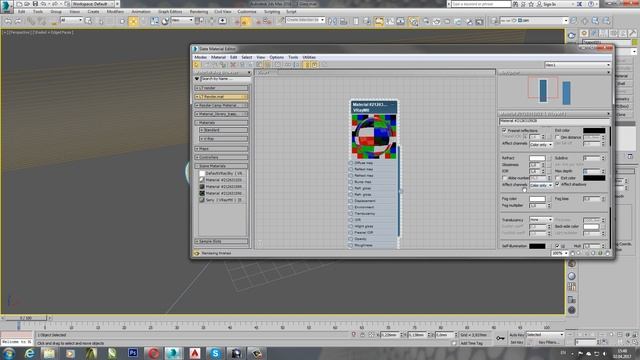The width and height of the screenshot is (640, 360).
Task: Select Standard materials group button
Action: tap(223, 130)
